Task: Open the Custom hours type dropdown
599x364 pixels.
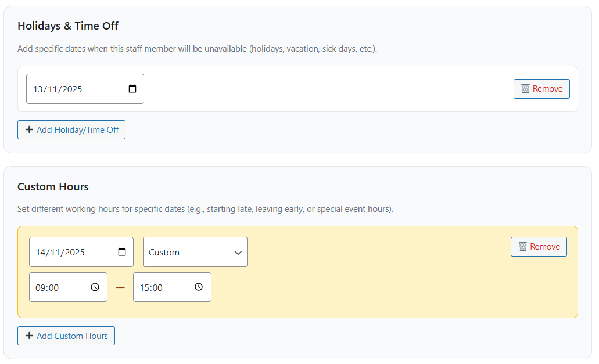Action: [195, 252]
